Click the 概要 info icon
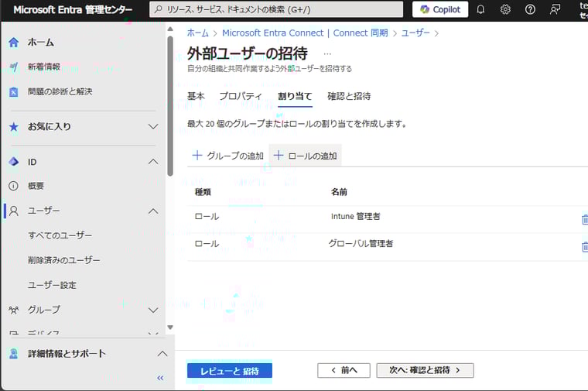Viewport: 588px width, 391px height. pyautogui.click(x=13, y=186)
